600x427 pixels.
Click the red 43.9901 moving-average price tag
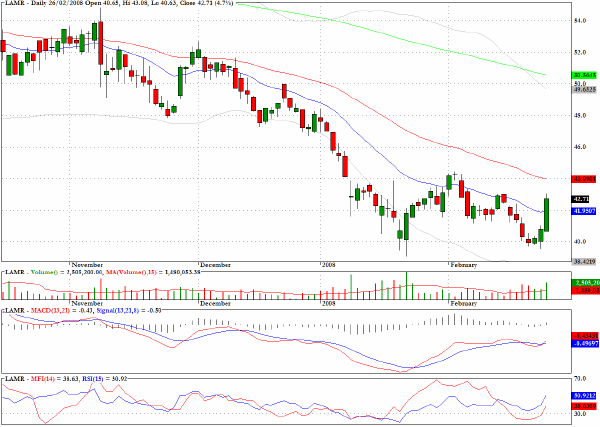[x=585, y=179]
